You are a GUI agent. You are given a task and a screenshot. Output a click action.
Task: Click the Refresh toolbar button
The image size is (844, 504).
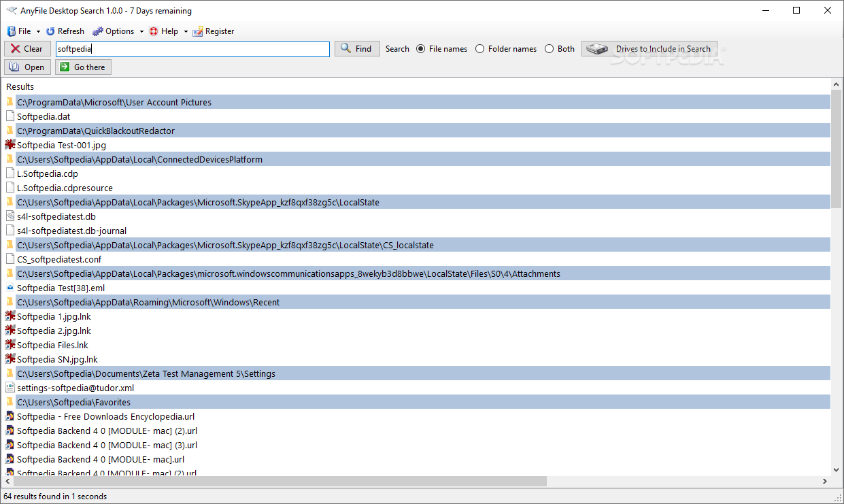(x=65, y=31)
